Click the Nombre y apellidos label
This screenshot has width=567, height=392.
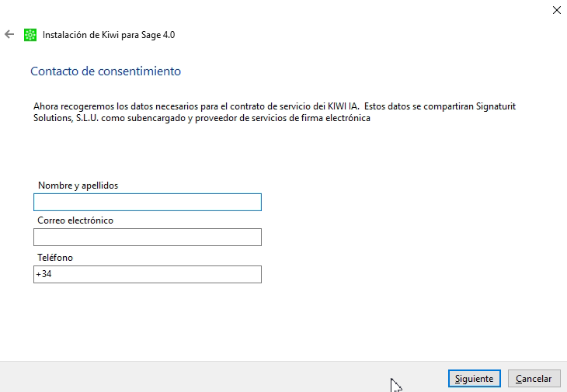point(78,186)
